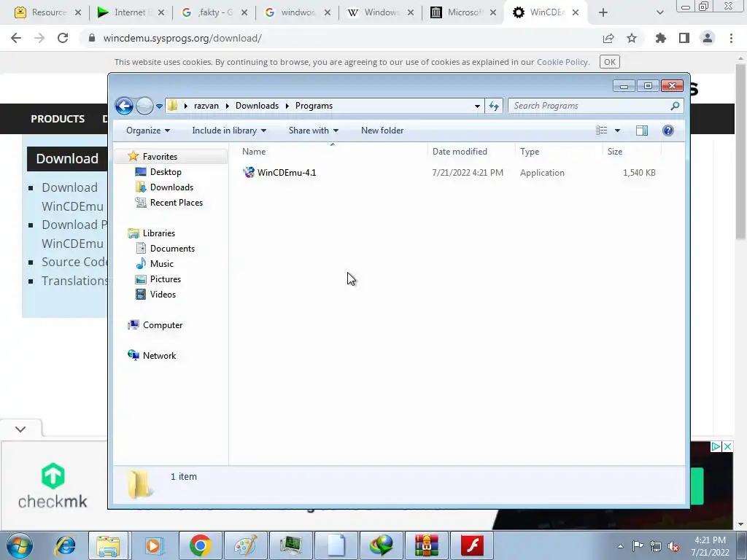Select the WinCDEmu-4.1 application file
Viewport: 747px width, 560px height.
click(449, 172)
